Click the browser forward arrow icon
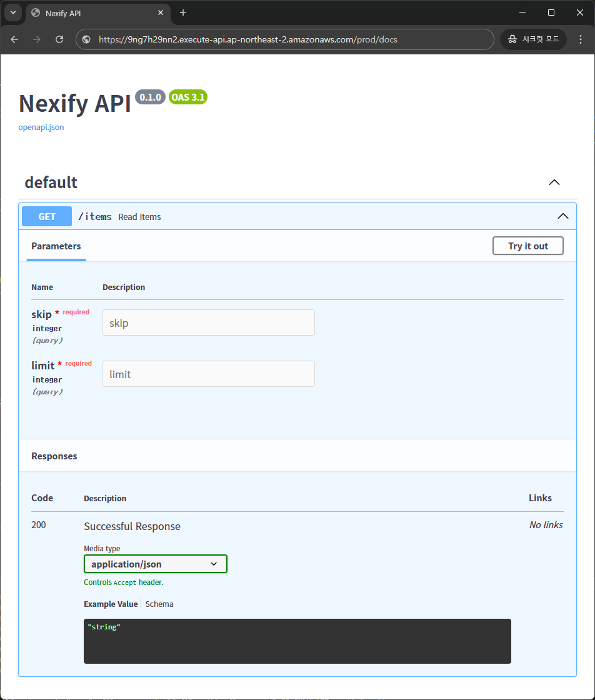The width and height of the screenshot is (595, 700). [37, 39]
